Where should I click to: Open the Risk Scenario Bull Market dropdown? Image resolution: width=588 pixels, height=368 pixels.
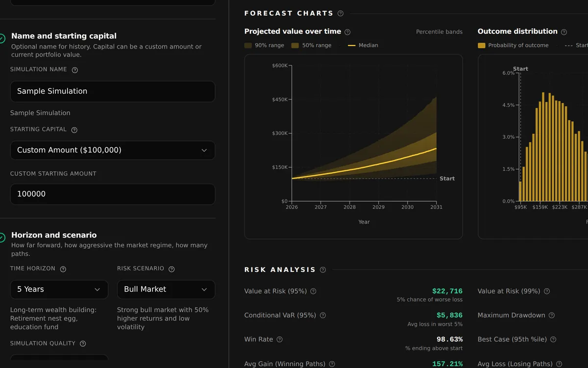click(166, 289)
